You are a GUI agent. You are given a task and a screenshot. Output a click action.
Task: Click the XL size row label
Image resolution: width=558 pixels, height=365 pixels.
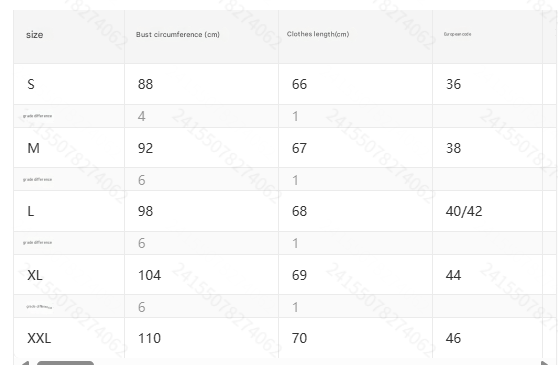click(x=35, y=275)
